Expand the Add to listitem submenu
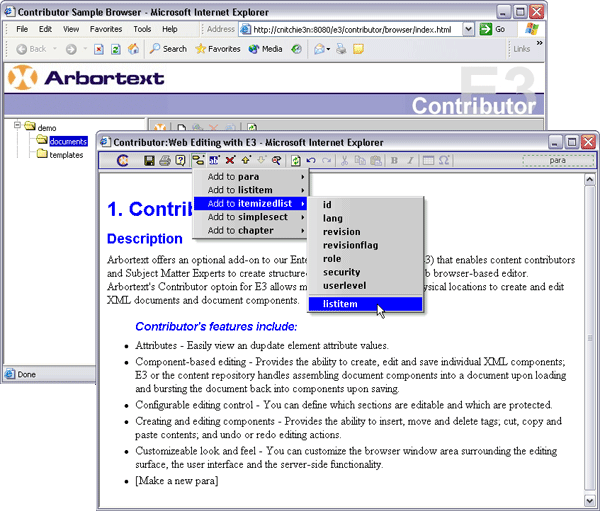 click(x=250, y=190)
